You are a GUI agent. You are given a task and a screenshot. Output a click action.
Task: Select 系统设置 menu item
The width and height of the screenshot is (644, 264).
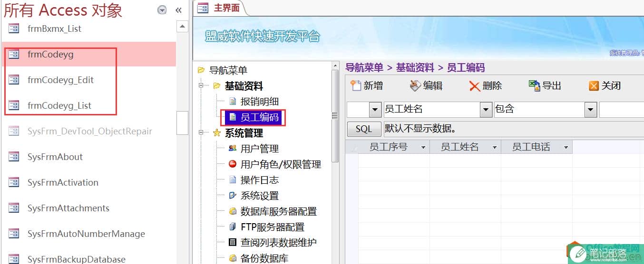coord(260,196)
